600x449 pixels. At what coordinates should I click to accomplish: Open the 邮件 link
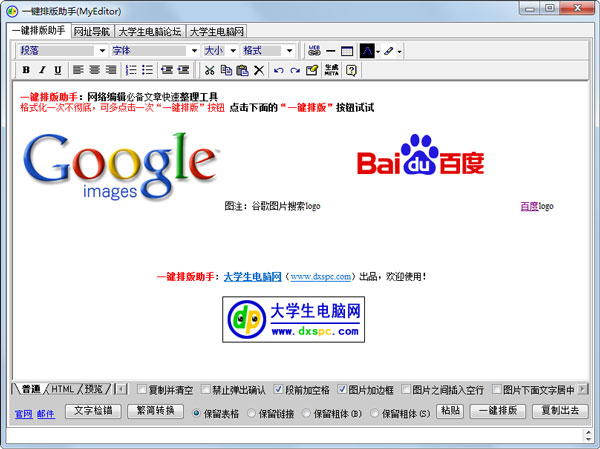click(x=46, y=414)
